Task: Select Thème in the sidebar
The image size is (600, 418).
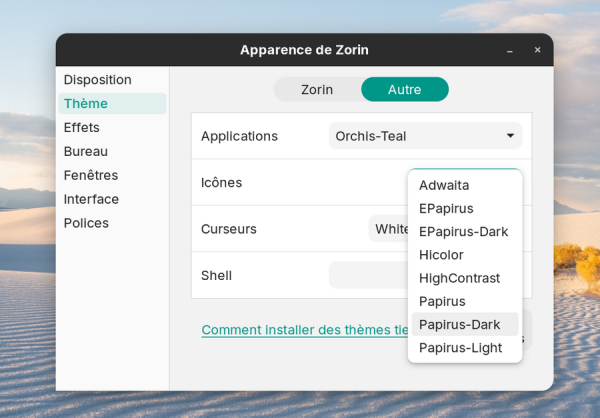Action: [x=86, y=103]
